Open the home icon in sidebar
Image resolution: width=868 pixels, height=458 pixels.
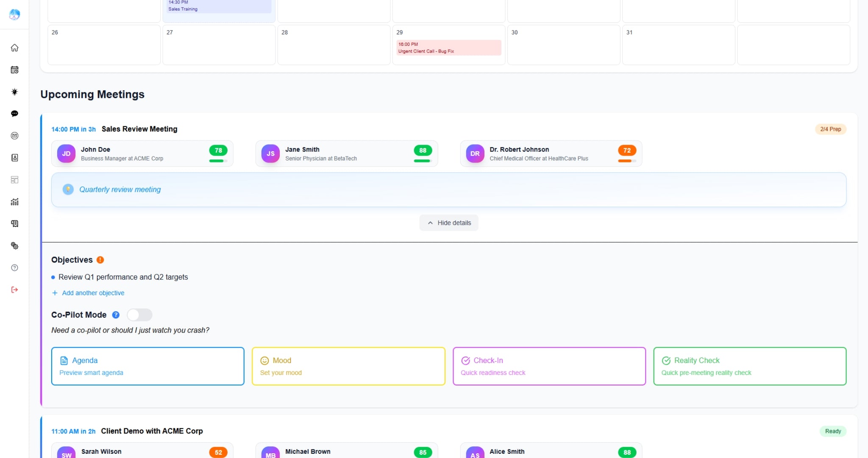(x=14, y=48)
